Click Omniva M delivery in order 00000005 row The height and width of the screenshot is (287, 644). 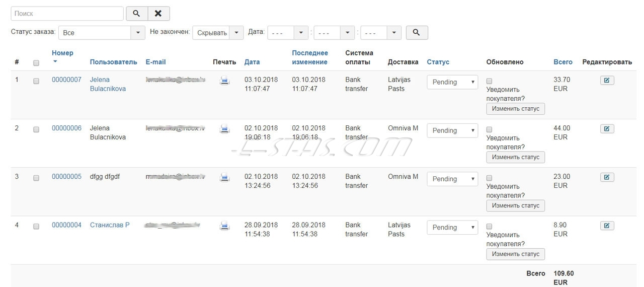click(403, 176)
